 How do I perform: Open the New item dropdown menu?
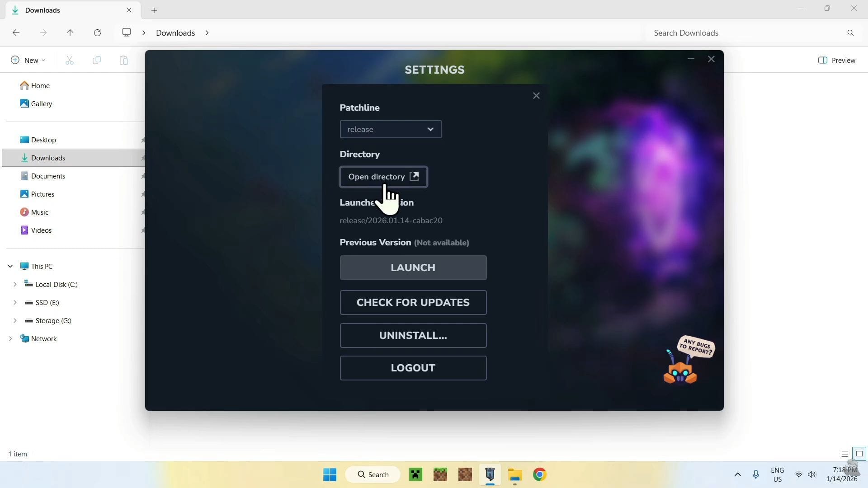[x=28, y=60]
